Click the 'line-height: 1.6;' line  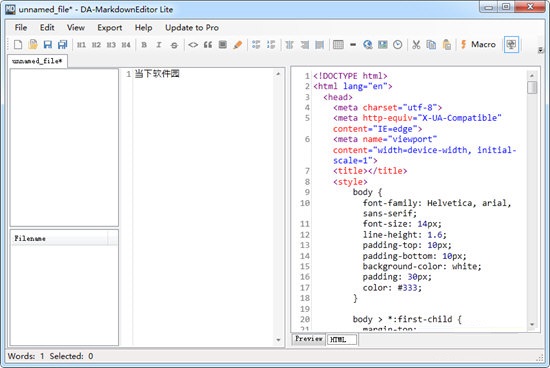click(404, 235)
